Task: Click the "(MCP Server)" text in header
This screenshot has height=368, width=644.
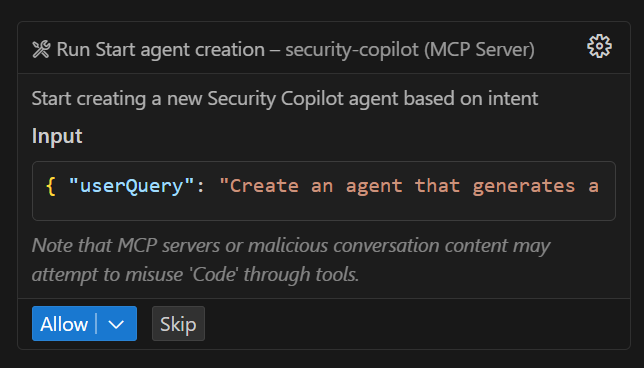Action: (x=479, y=50)
